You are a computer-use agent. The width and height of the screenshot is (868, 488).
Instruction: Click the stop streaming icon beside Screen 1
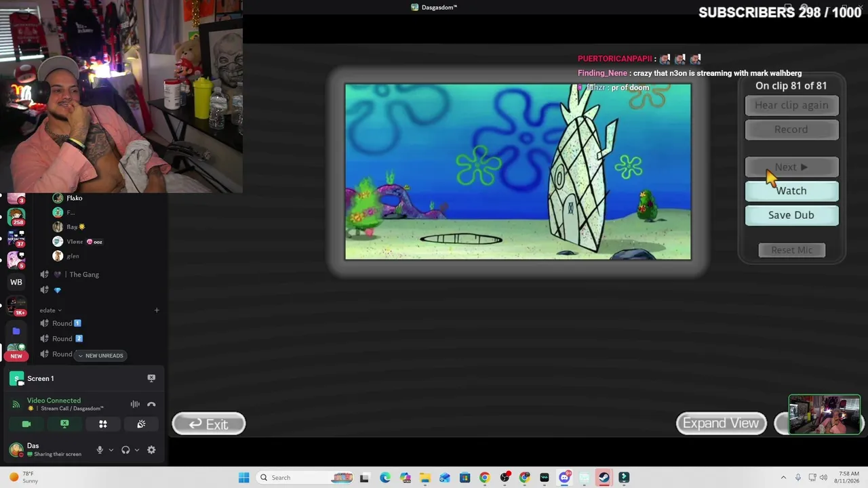(x=151, y=378)
